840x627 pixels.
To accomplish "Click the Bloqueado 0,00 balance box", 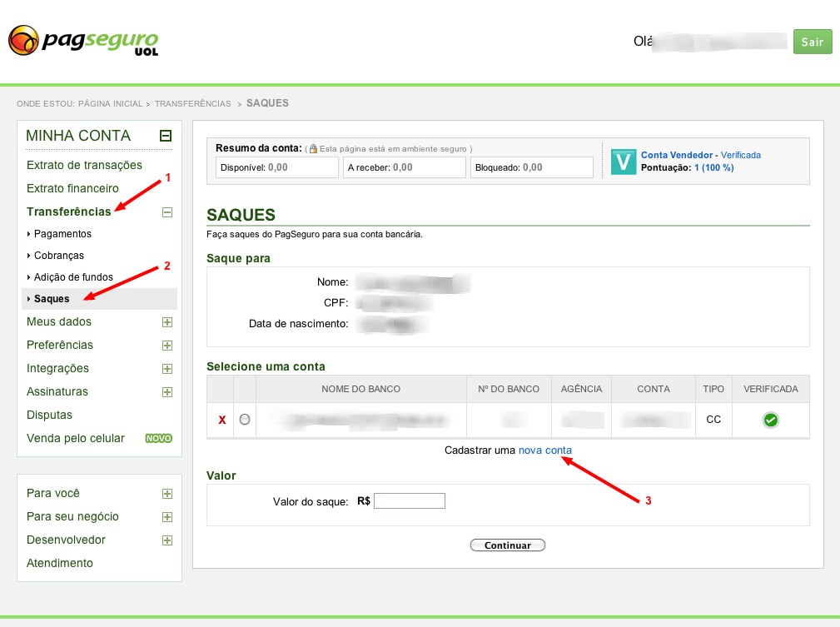I will click(531, 167).
